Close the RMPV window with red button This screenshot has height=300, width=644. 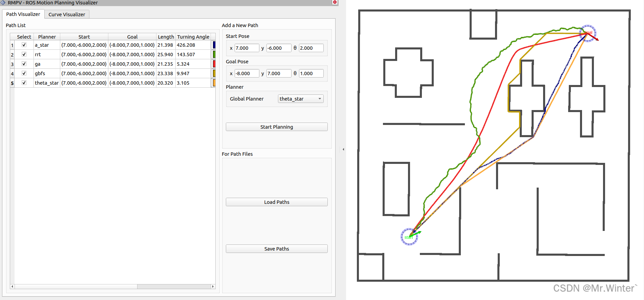click(335, 2)
